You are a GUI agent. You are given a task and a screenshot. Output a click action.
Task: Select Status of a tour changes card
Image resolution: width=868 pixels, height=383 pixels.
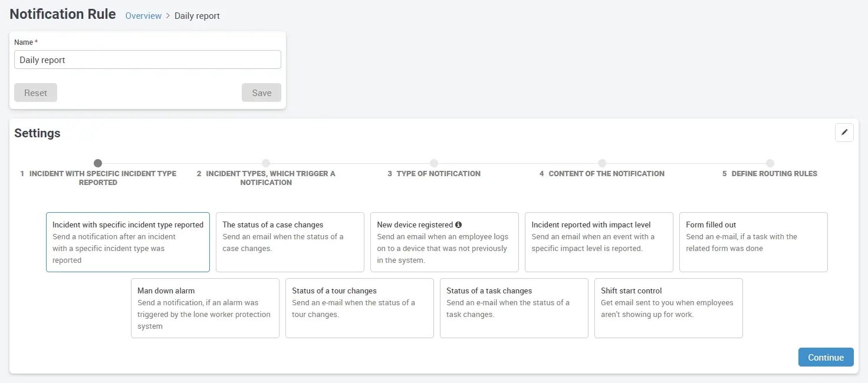pos(360,308)
